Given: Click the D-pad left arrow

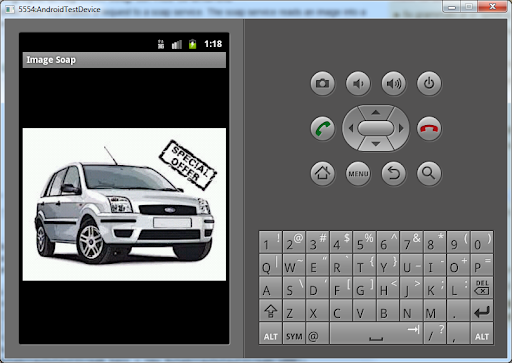Looking at the screenshot, I should [350, 128].
